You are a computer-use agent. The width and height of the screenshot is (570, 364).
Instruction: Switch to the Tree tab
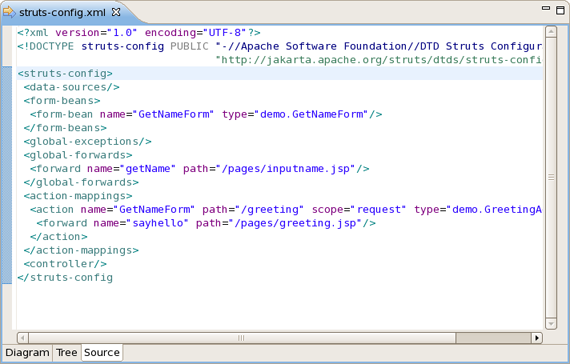pyautogui.click(x=67, y=353)
